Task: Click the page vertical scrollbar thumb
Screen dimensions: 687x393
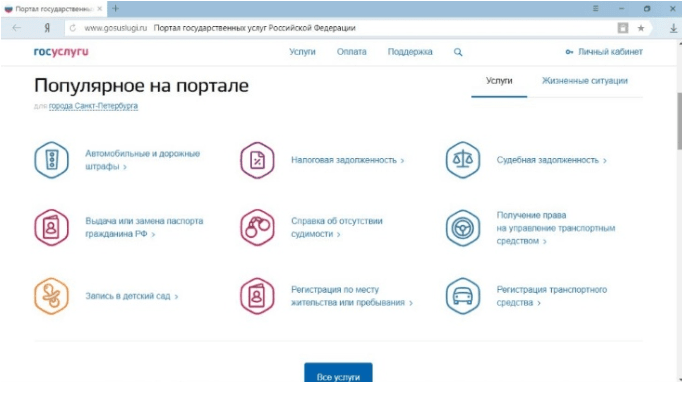Action: pyautogui.click(x=680, y=121)
